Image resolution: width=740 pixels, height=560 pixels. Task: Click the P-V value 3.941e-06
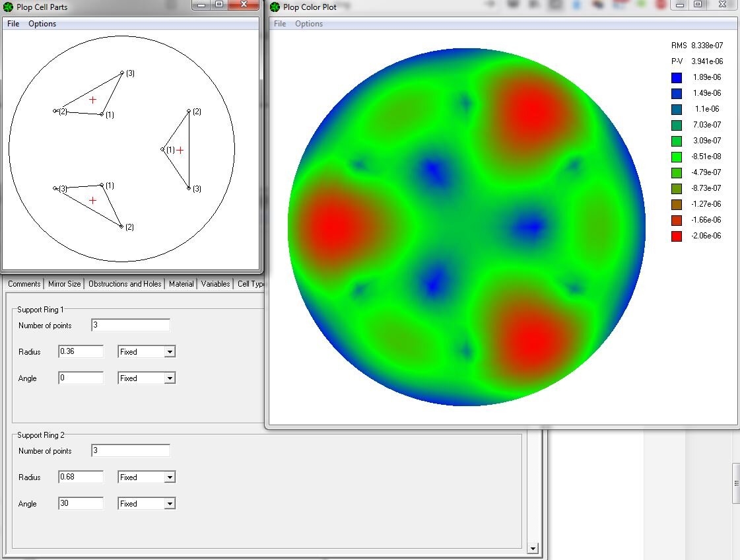[x=707, y=61]
